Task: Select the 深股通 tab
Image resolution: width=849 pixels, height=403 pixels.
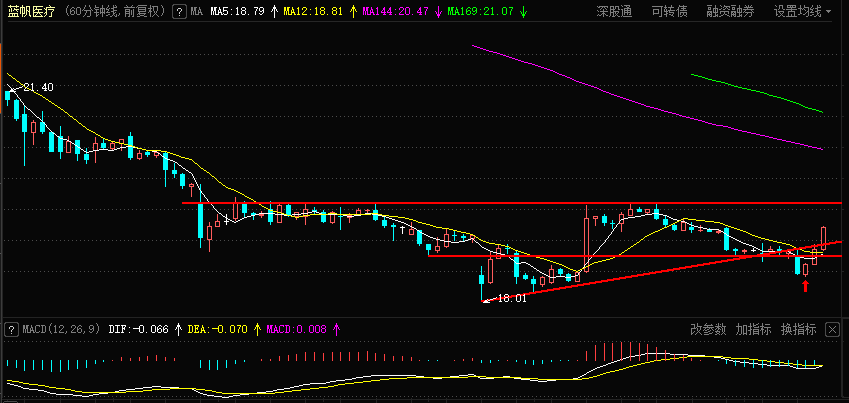Action: pyautogui.click(x=614, y=11)
